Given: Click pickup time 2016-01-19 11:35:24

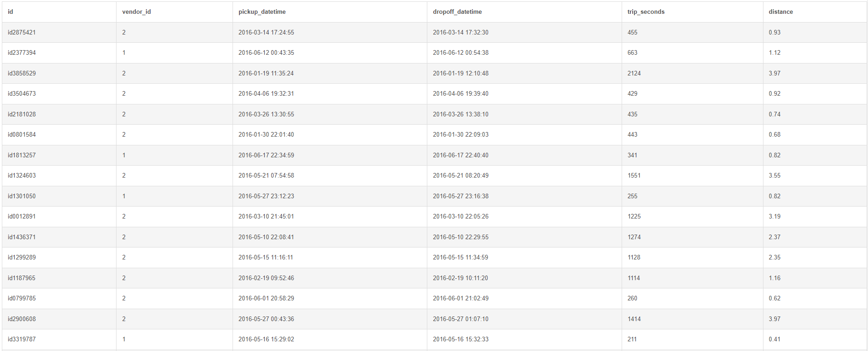Looking at the screenshot, I should (x=266, y=74).
